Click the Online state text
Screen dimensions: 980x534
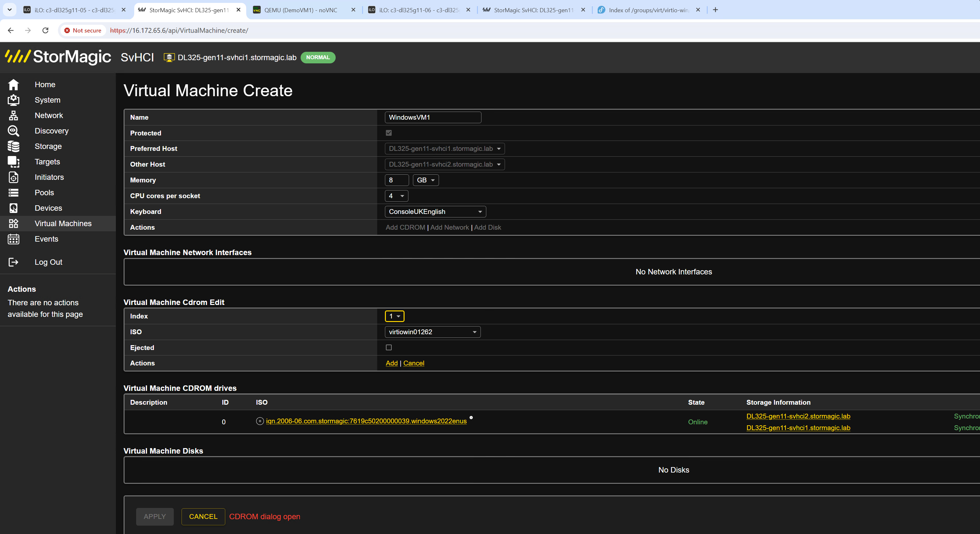(x=698, y=422)
